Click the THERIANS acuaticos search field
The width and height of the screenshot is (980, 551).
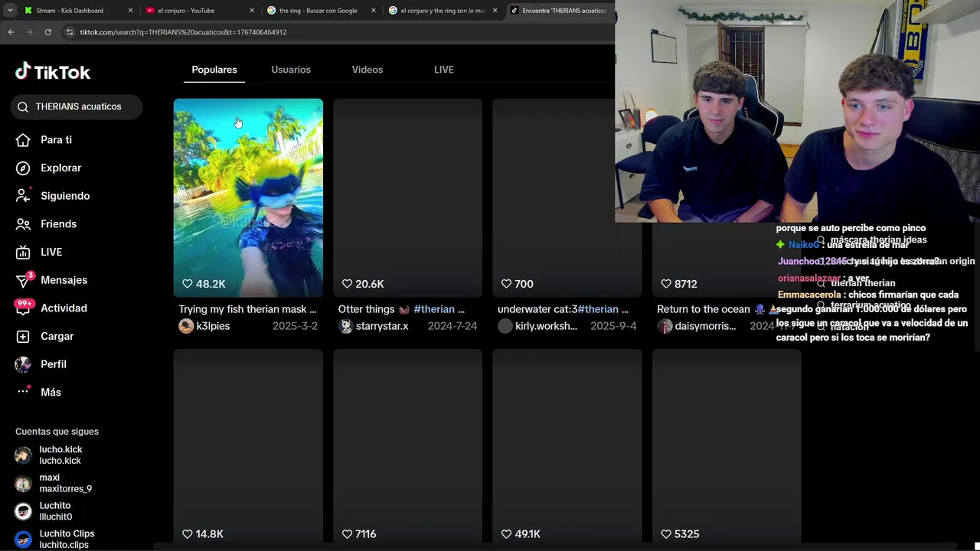tap(77, 107)
